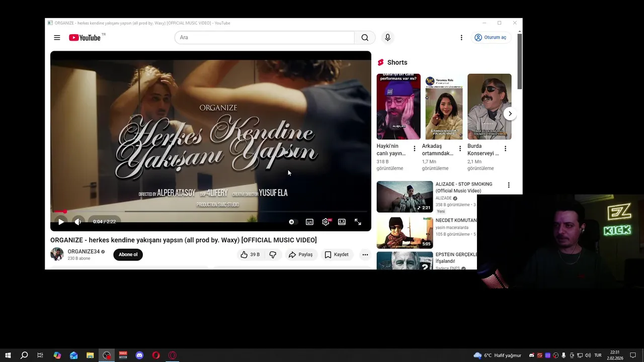Save the video with Kaydet
Image resolution: width=644 pixels, height=362 pixels.
[336, 254]
